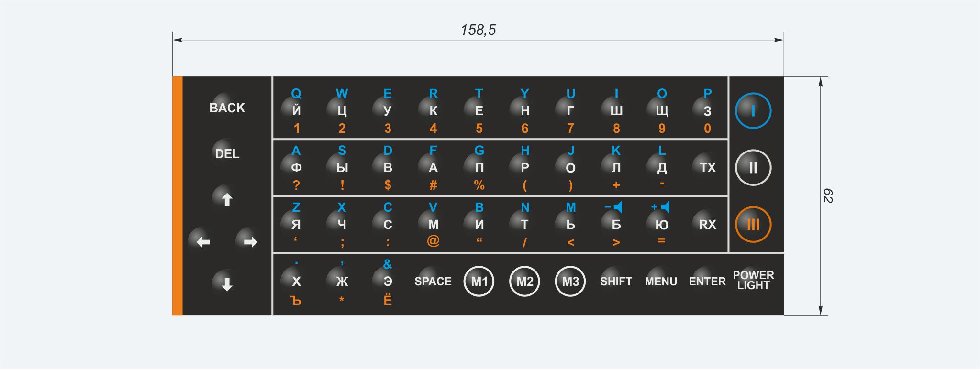This screenshot has height=369, width=980.
Task: Select the circled M1 memory key
Action: point(479,281)
